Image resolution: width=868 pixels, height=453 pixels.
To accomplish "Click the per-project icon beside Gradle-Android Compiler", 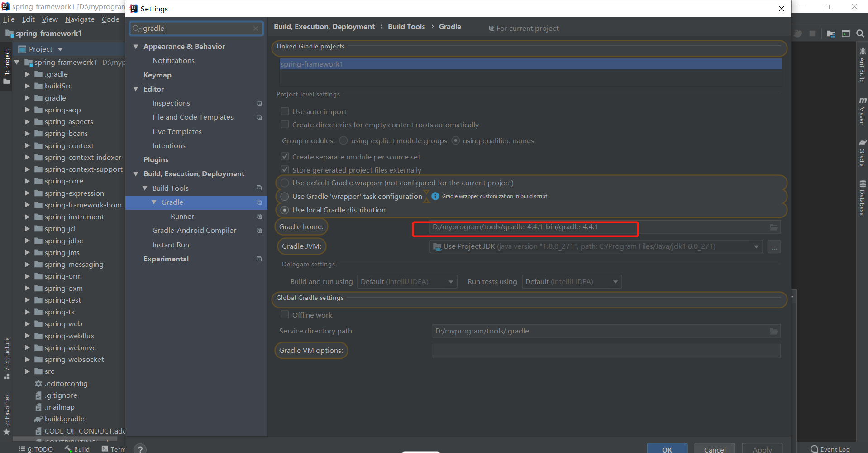I will [x=259, y=231].
